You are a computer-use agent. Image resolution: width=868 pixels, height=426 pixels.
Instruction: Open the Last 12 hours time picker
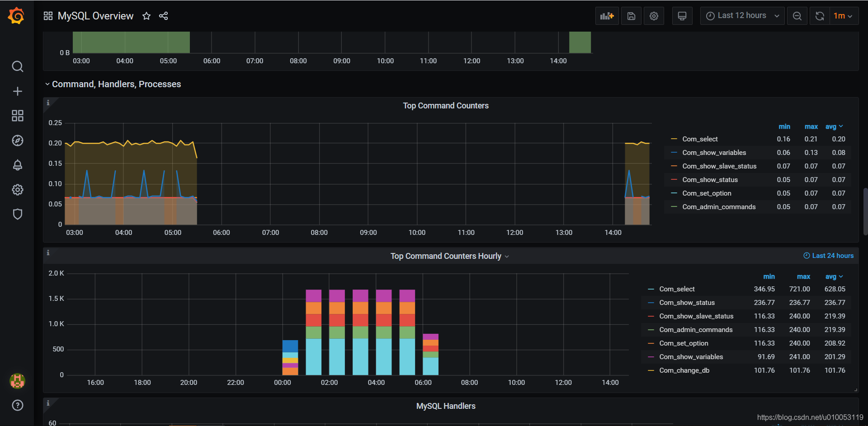coord(742,16)
